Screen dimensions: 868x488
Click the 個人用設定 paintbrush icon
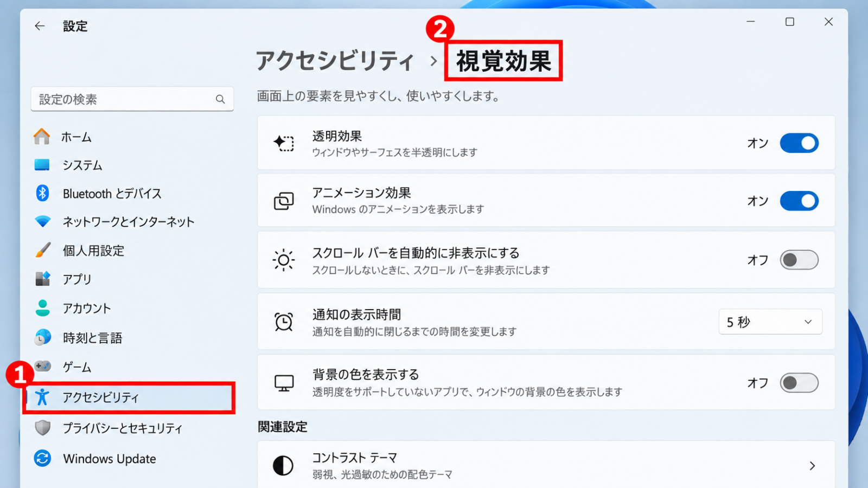42,250
